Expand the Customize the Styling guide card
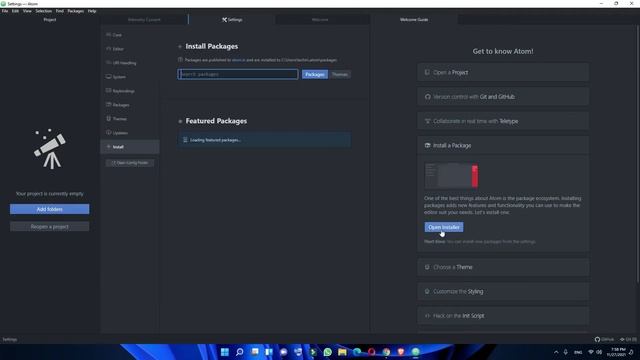640x360 pixels. pos(503,291)
